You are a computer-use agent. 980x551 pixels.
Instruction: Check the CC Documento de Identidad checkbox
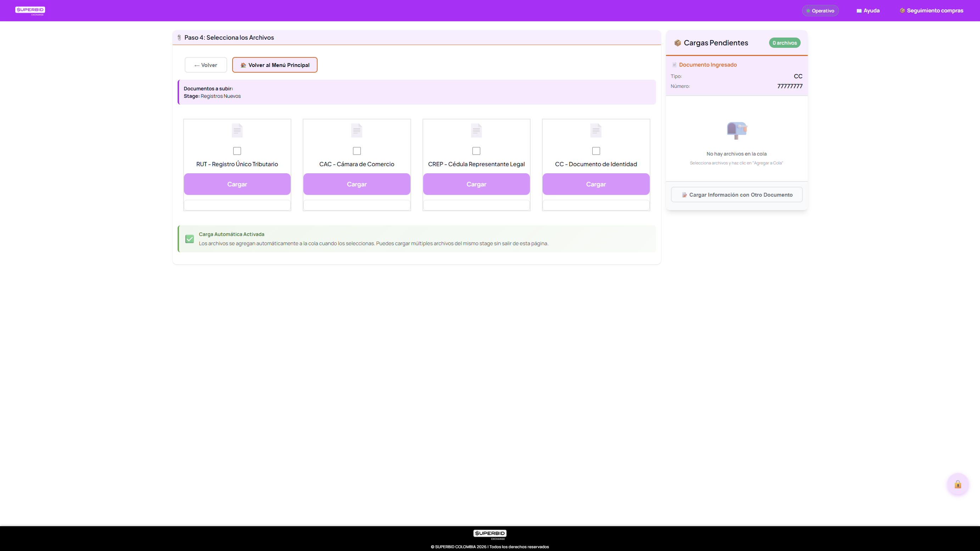point(596,151)
